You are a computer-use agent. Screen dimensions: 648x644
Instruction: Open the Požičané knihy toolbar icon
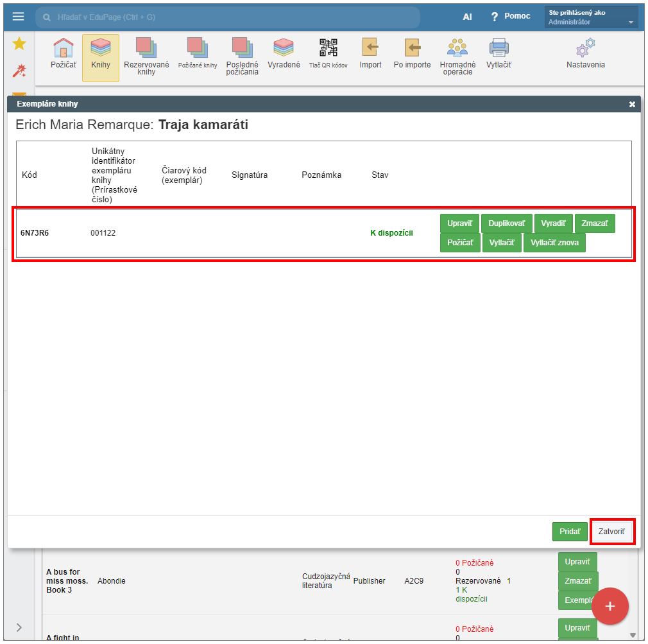[198, 48]
